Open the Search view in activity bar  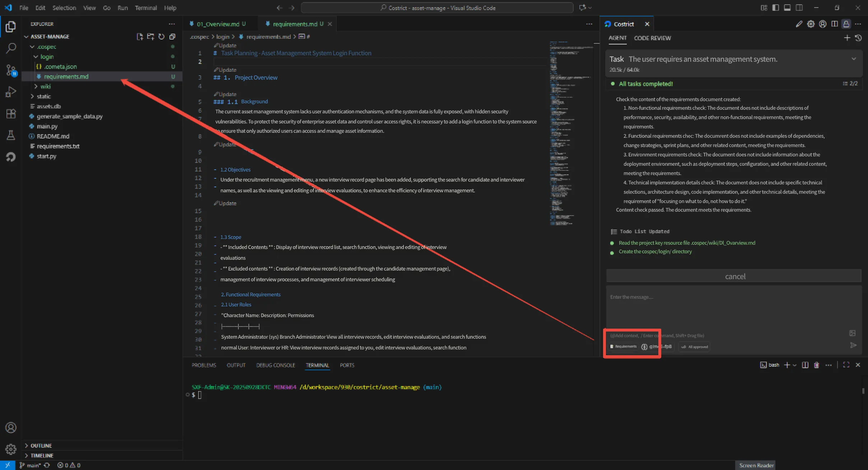11,48
